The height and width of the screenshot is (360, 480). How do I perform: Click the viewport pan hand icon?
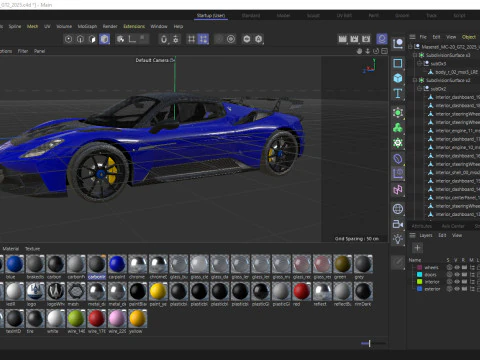pos(359,51)
